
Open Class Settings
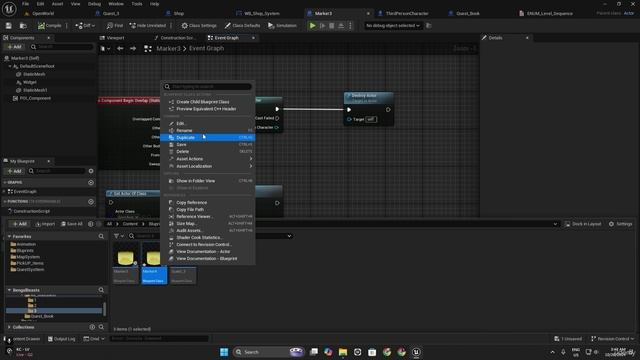click(x=199, y=25)
